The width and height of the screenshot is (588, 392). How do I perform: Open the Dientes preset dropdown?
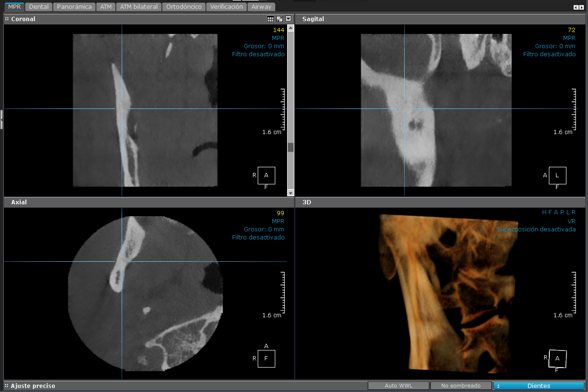point(538,386)
